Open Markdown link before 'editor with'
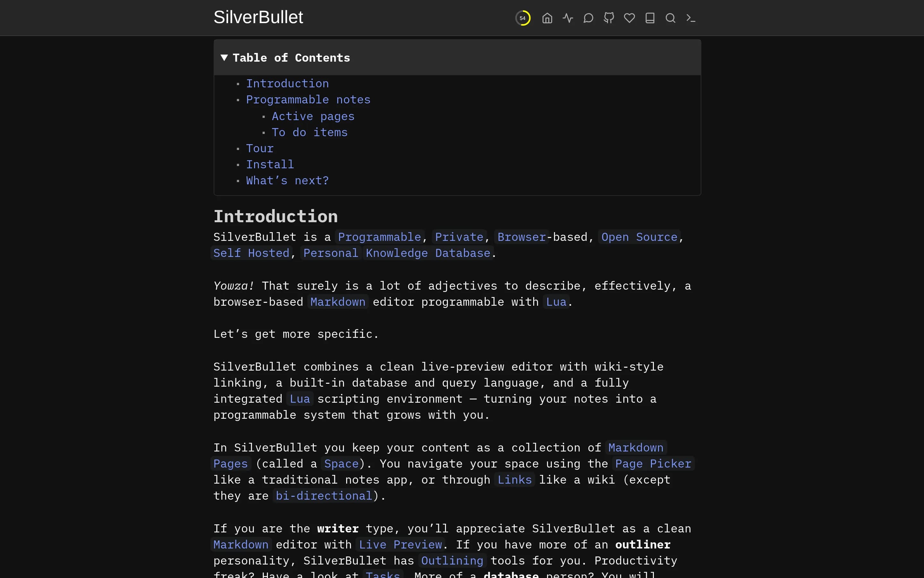This screenshot has height=578, width=924. point(241,545)
